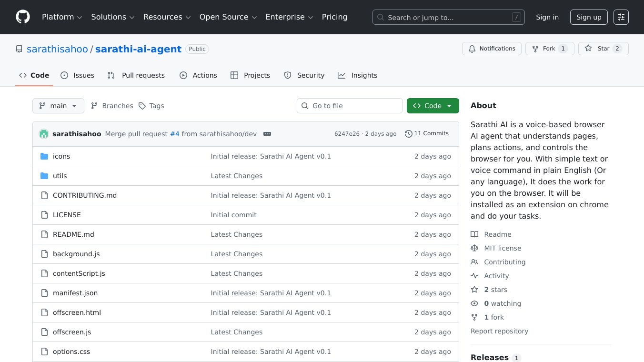Expand the Platform navigation menu
The image size is (644, 362).
point(62,17)
